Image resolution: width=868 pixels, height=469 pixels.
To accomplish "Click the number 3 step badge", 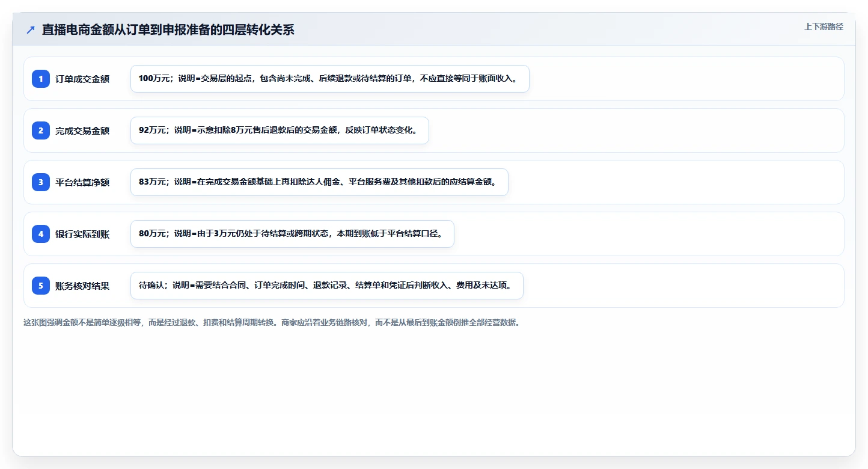I will (41, 182).
